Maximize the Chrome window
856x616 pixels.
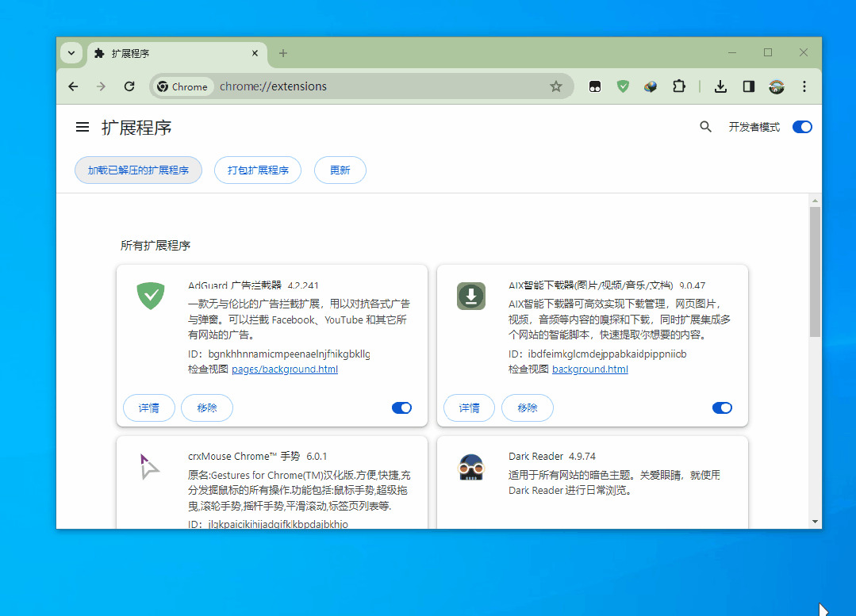768,52
